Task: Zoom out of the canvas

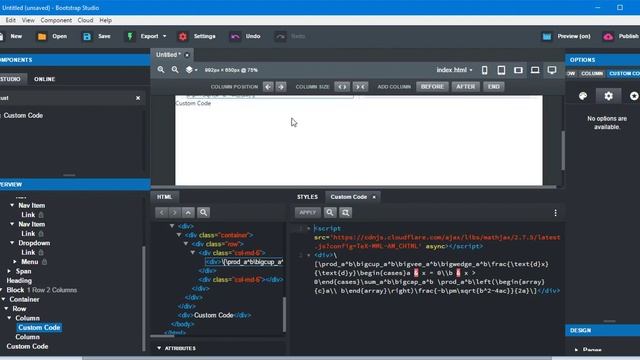Action: (x=175, y=70)
